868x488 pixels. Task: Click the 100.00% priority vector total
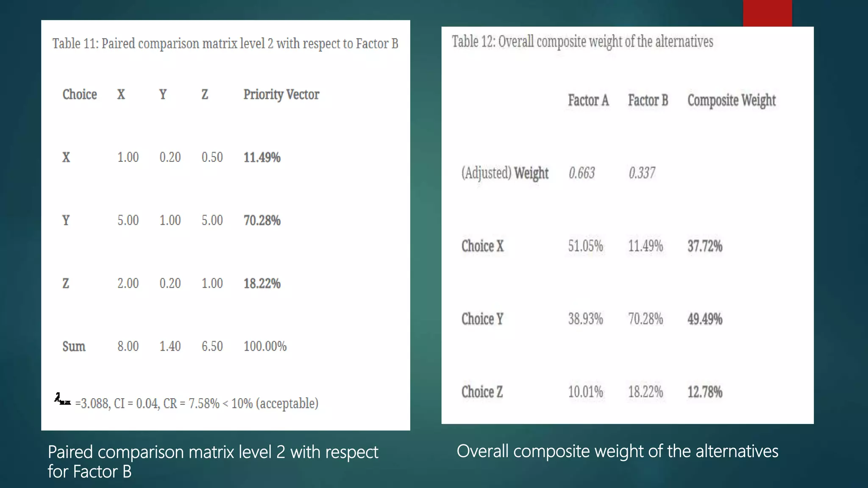click(x=265, y=347)
